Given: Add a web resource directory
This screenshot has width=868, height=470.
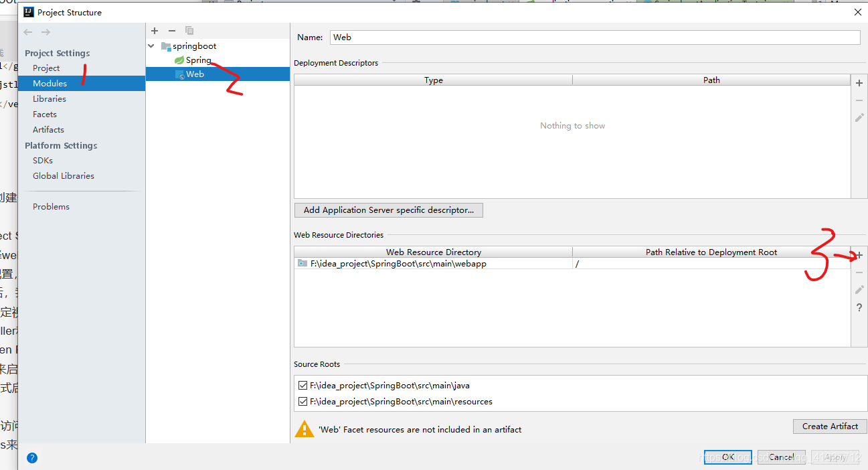Looking at the screenshot, I should point(859,255).
